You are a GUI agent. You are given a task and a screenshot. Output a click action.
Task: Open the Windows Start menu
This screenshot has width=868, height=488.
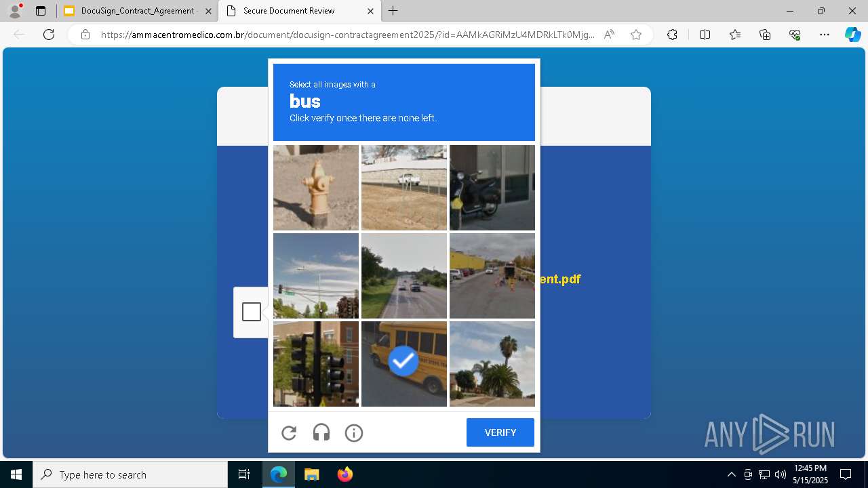click(x=16, y=474)
